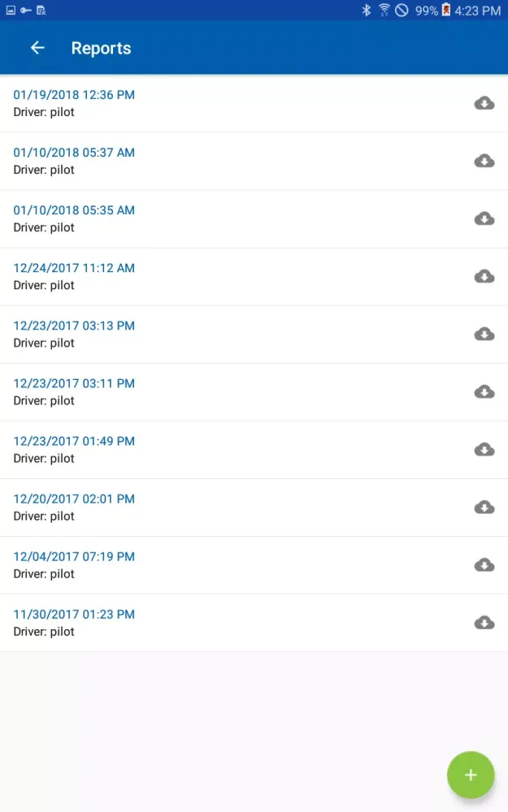Tap the back arrow to leave Reports
The height and width of the screenshot is (812, 508).
click(x=37, y=48)
